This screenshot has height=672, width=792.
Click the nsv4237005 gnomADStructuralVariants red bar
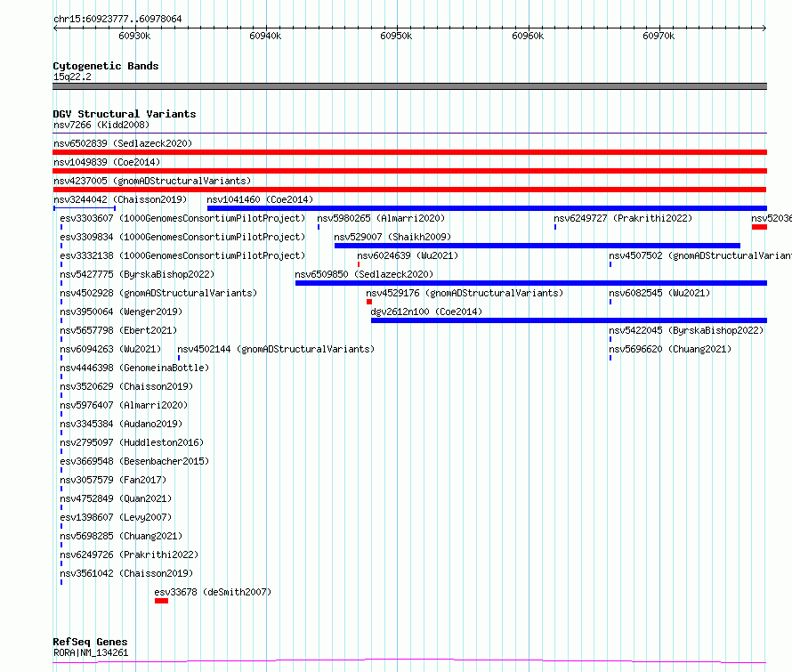click(409, 190)
